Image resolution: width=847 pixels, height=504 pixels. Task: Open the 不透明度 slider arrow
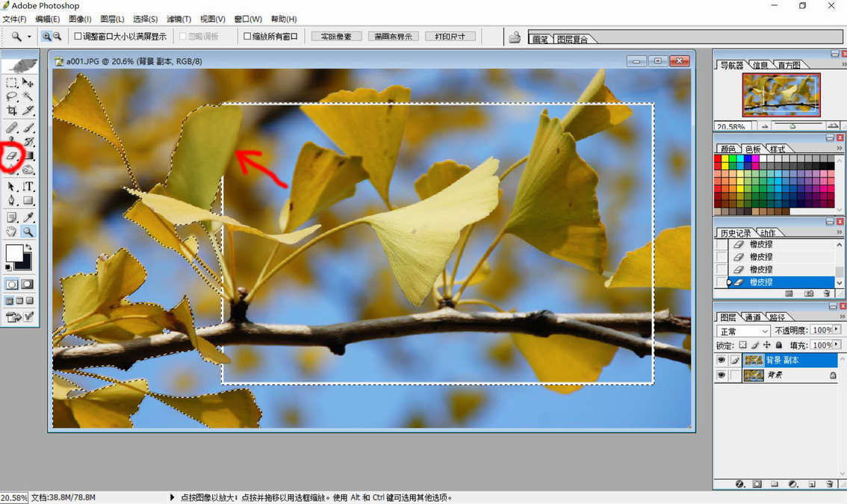pos(837,329)
